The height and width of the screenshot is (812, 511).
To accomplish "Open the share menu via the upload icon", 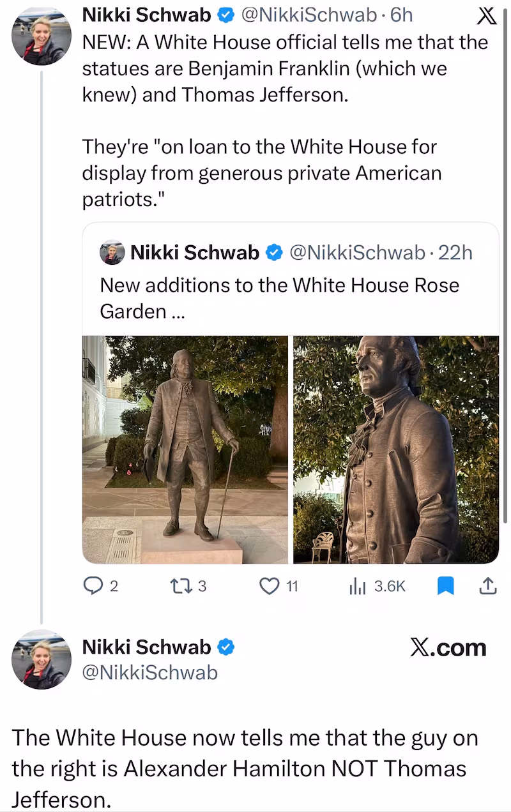I will [489, 585].
